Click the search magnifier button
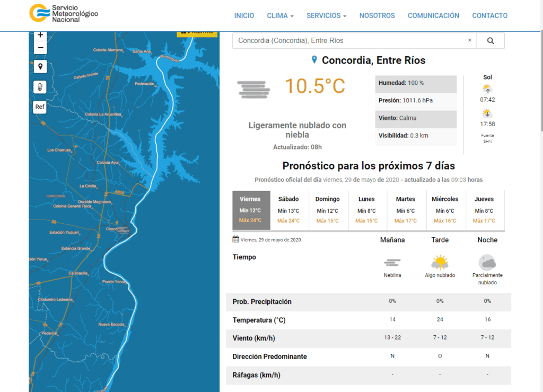This screenshot has height=392, width=543. pos(491,41)
